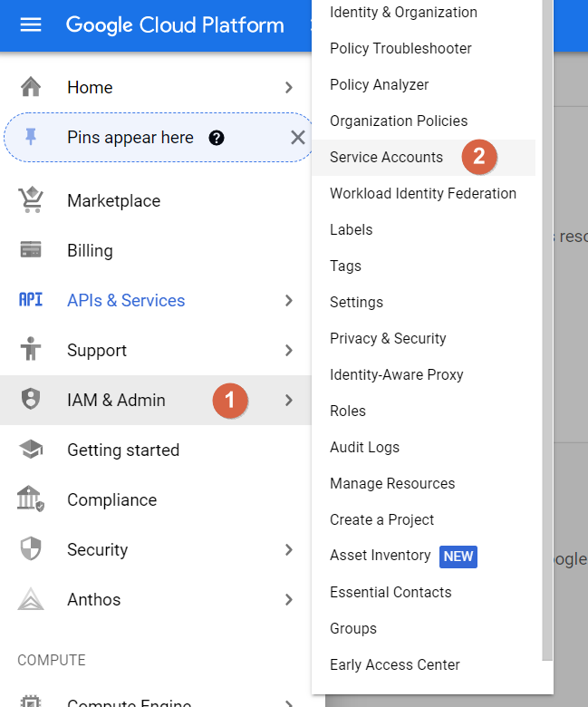The height and width of the screenshot is (707, 588).
Task: Expand the Security submenu arrow
Action: (x=288, y=549)
